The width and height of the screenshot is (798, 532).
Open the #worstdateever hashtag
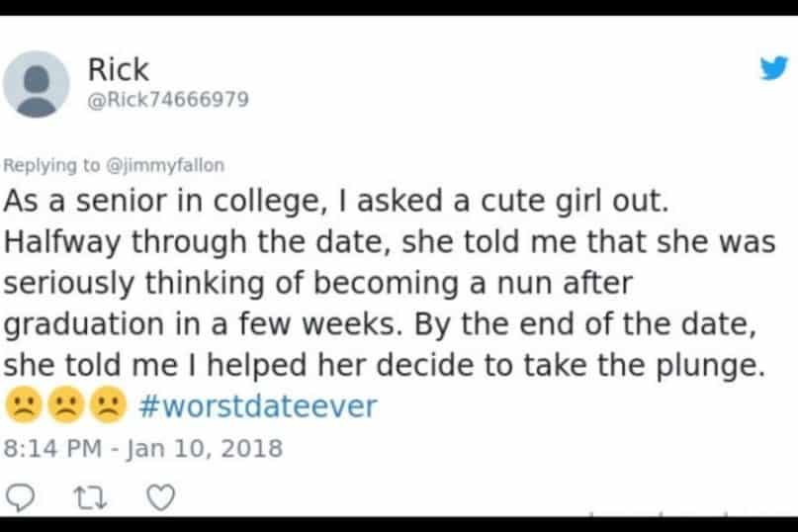click(x=266, y=406)
